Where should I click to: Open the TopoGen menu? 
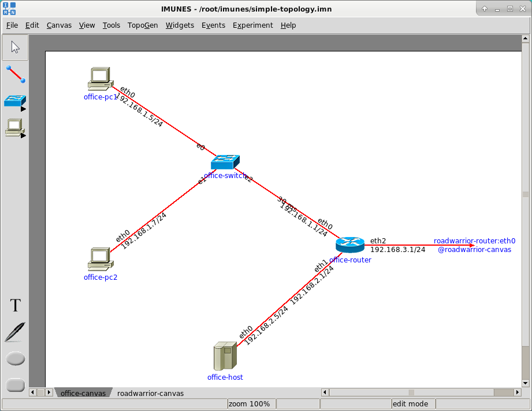143,25
